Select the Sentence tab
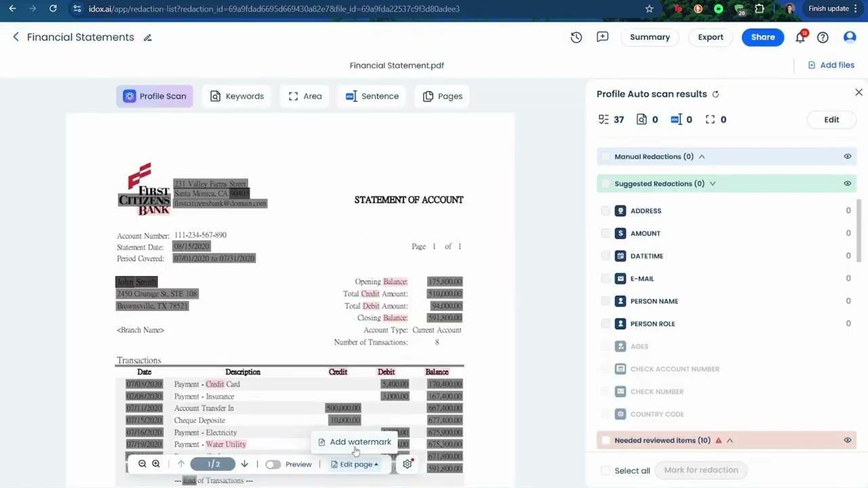This screenshot has height=488, width=868. 372,96
